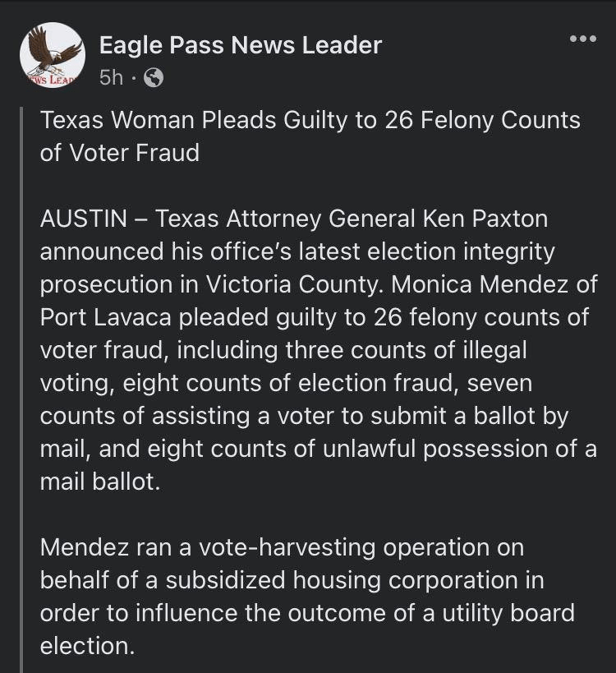This screenshot has width=616, height=673.
Task: Click the word AUSTIN in the post
Action: (x=82, y=219)
